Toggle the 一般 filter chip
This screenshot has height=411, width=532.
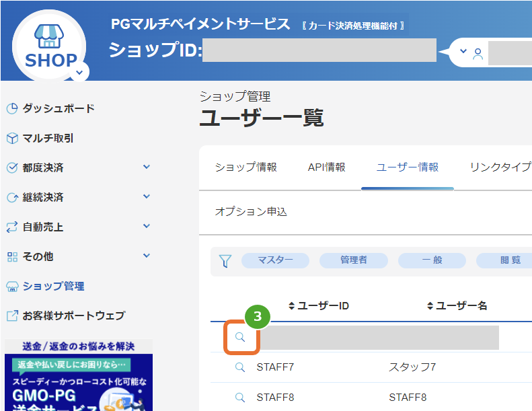click(x=432, y=260)
